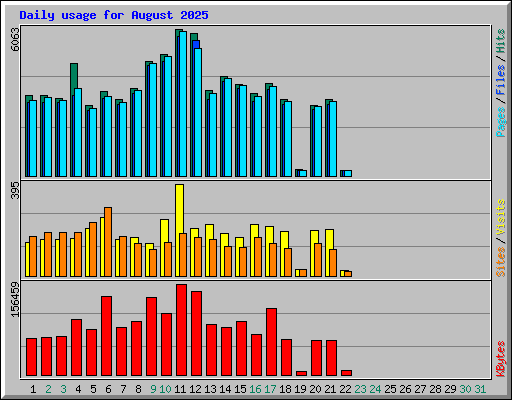
Task: Click the cyan pages bar for day 21
Action: click(333, 139)
